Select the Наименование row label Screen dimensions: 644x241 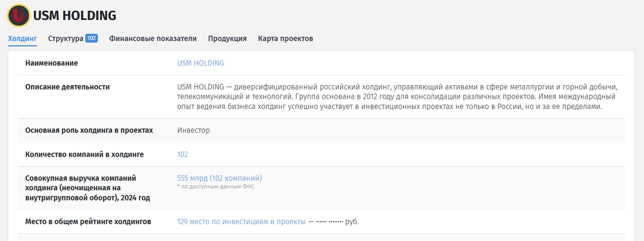(52, 63)
